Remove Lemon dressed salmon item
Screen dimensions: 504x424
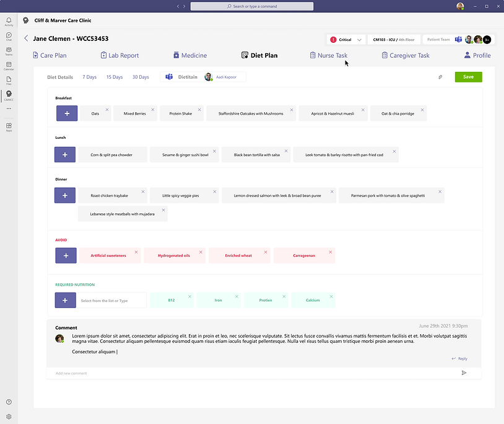click(x=332, y=192)
